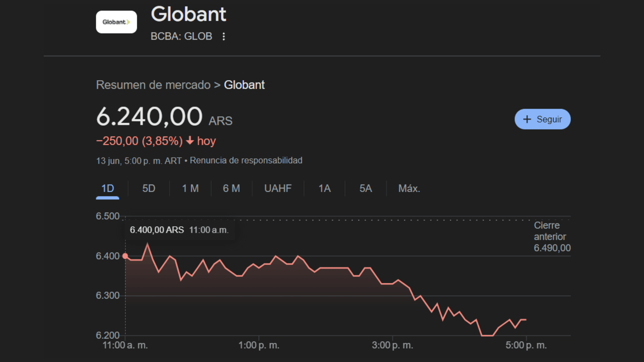Click the Cierre anterior 6.490,00 label

pos(552,237)
